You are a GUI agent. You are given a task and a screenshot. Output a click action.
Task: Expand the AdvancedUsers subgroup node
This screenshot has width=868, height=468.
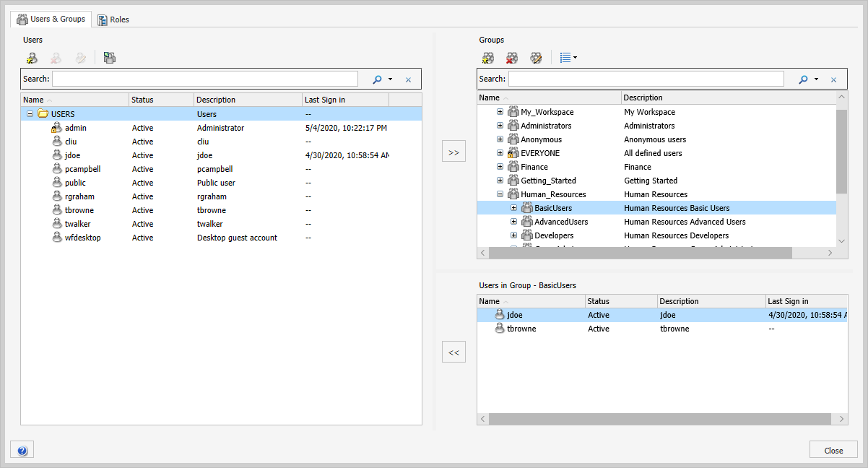pyautogui.click(x=513, y=222)
